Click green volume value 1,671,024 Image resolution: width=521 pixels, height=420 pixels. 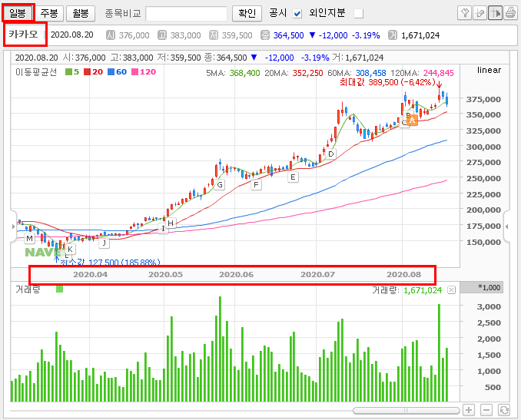[423, 290]
